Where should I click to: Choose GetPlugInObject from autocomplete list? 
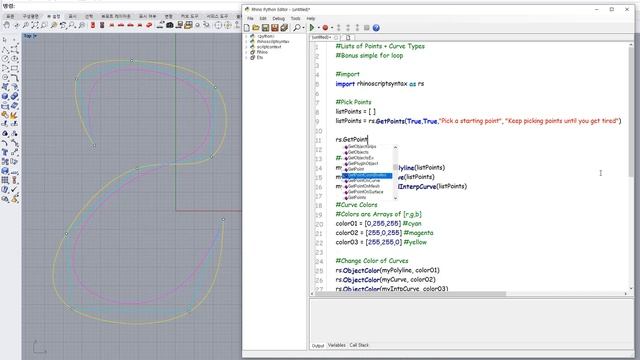(x=363, y=164)
